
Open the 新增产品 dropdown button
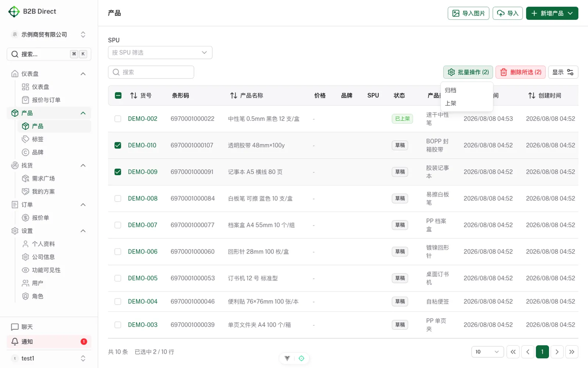click(552, 13)
